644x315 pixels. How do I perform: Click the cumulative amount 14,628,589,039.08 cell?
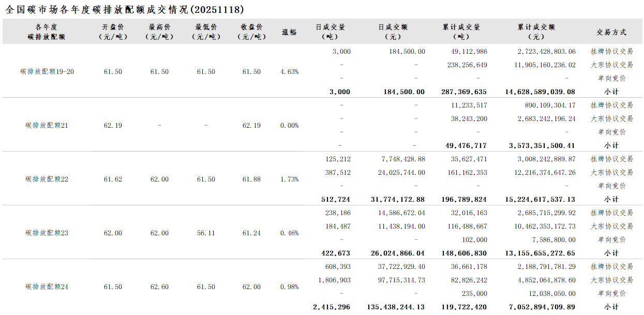[540, 92]
